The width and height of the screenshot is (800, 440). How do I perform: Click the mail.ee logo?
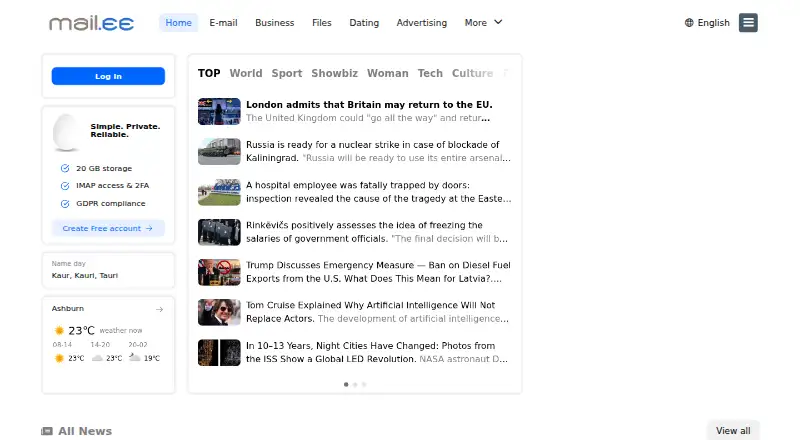click(91, 23)
